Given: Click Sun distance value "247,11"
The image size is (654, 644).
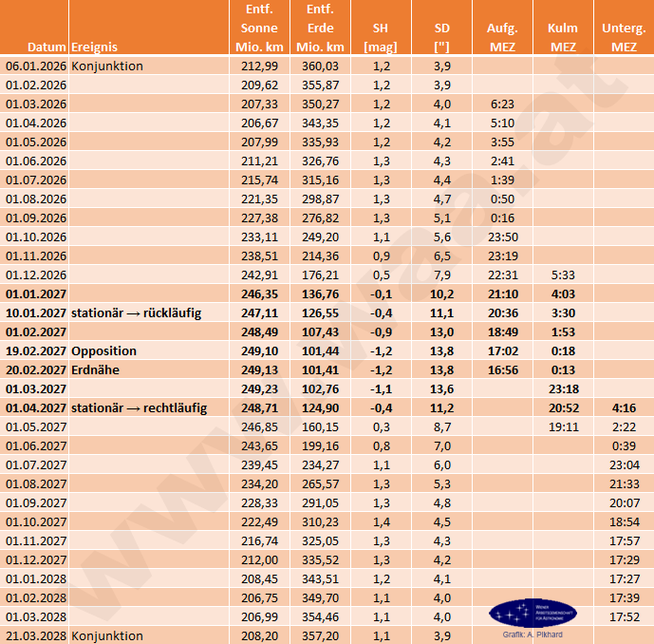Looking at the screenshot, I should tap(259, 313).
